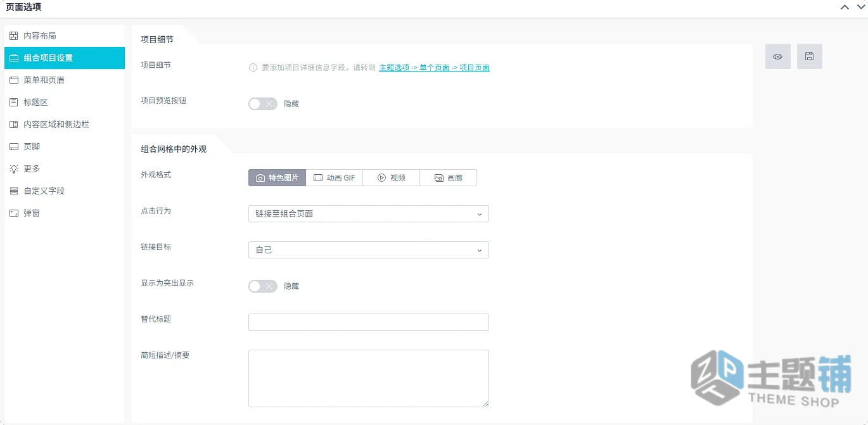Click the picture icon in 画廊
The height and width of the screenshot is (425, 868).
pos(438,178)
